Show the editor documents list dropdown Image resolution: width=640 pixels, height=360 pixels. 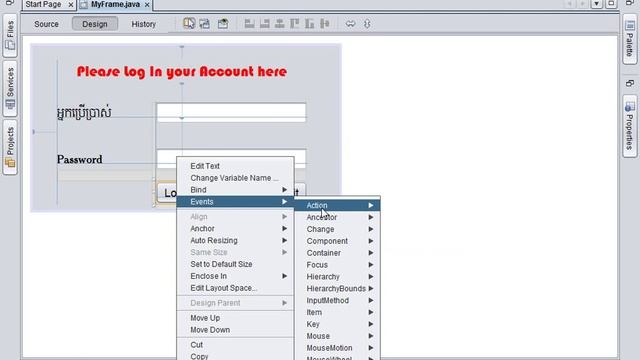(597, 4)
